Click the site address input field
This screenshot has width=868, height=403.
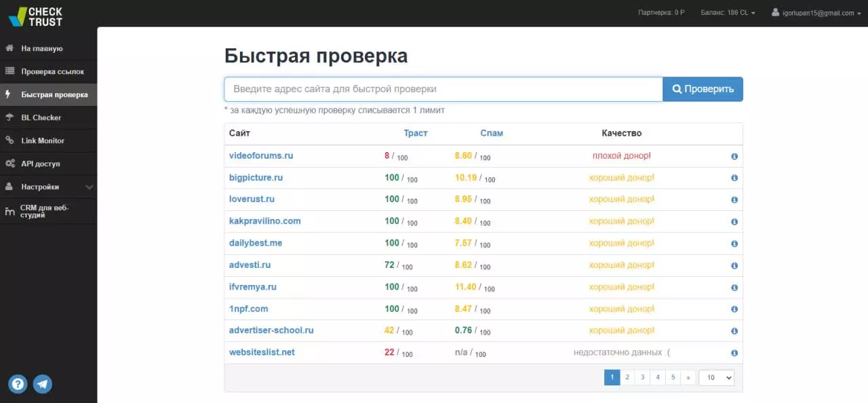tap(443, 89)
